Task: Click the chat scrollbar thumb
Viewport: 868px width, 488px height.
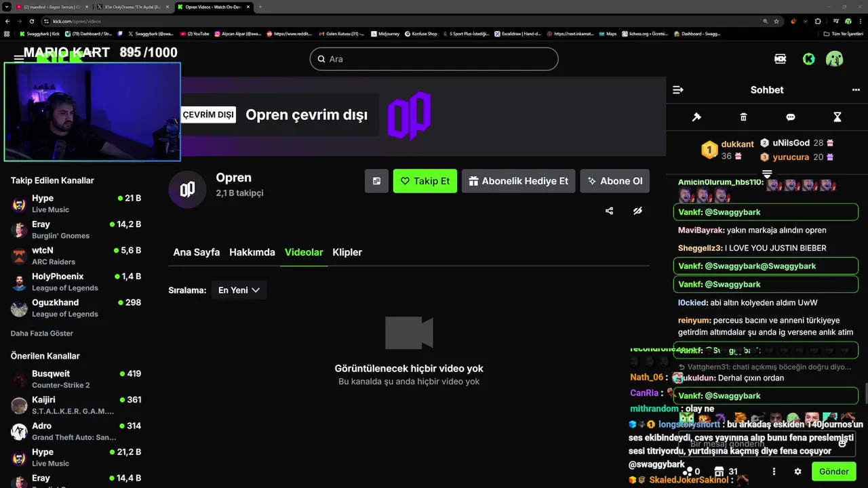Action: click(865, 393)
